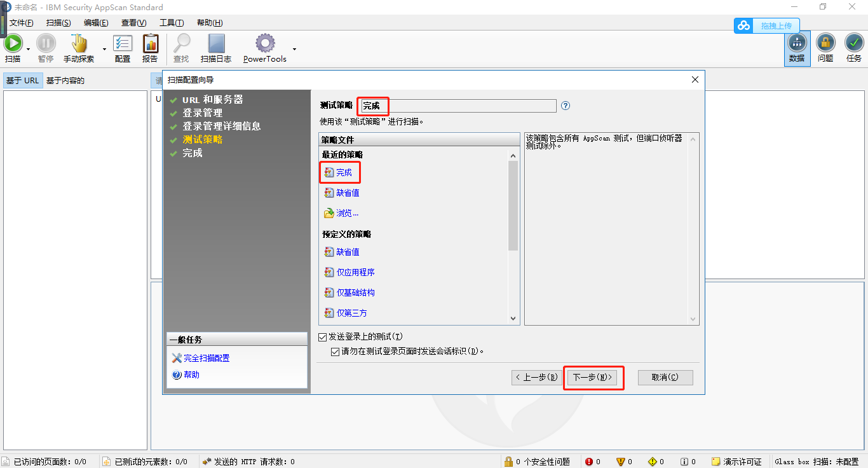The width and height of the screenshot is (868, 468).
Task: Select predefined policy 缺省值
Action: [348, 252]
